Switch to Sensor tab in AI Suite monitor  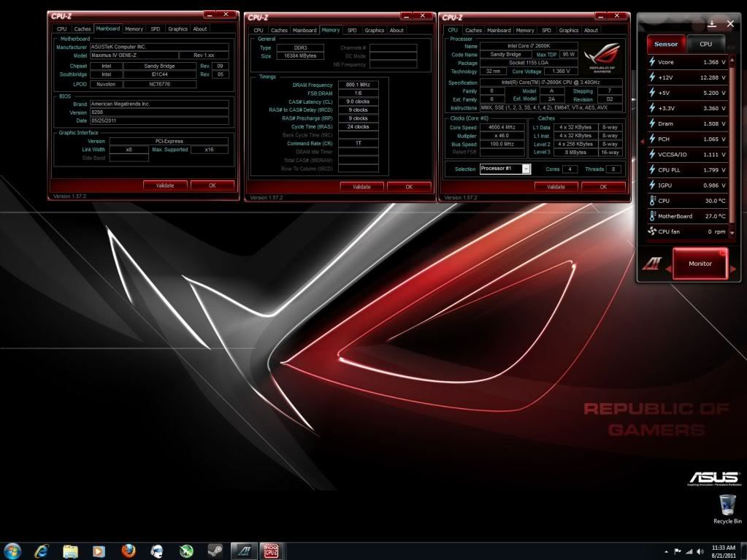665,44
